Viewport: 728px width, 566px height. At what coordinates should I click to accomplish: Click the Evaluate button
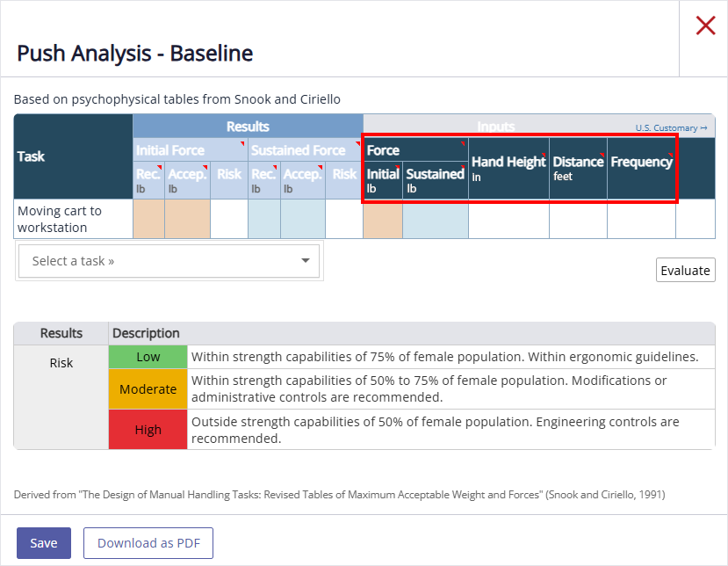coord(685,271)
